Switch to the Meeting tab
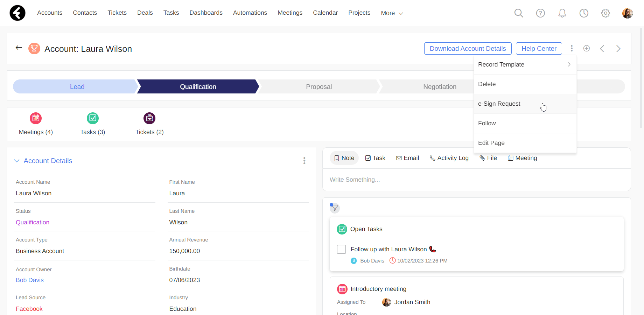Viewport: 644px width, 315px height. pyautogui.click(x=522, y=158)
